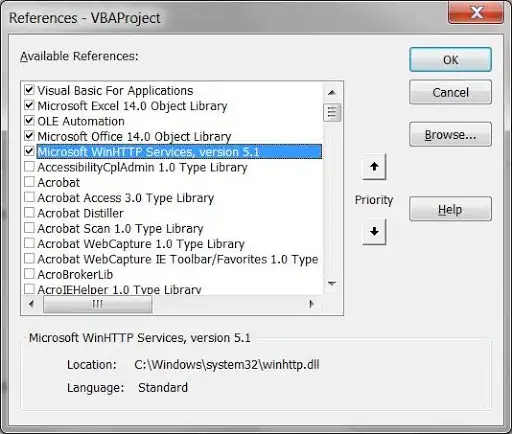Screen dimensions: 512x434
Task: Select Acrobat WebCapture 1.0 Type Library row
Action: tap(141, 244)
